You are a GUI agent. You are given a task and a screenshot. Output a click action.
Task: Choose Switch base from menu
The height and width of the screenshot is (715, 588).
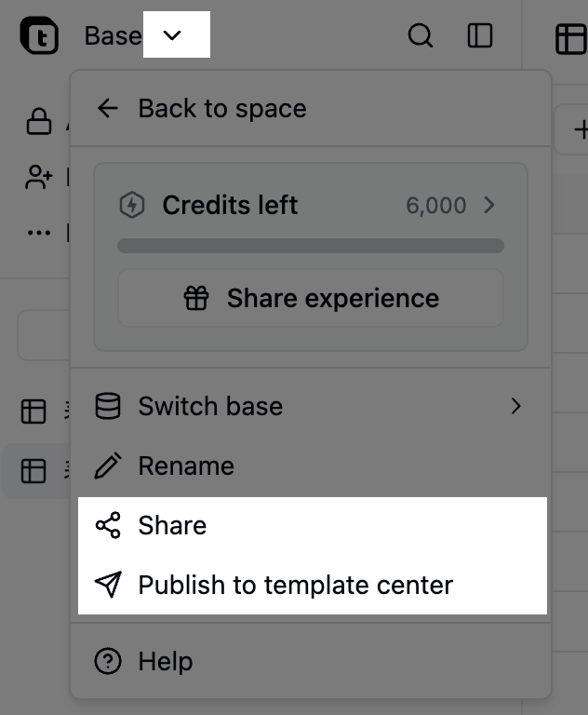pyautogui.click(x=210, y=406)
